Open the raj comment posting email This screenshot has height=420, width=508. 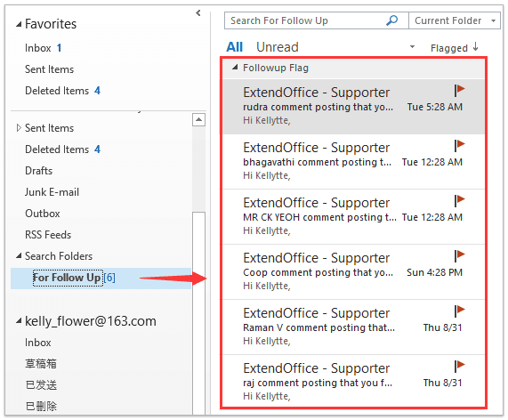coord(353,382)
